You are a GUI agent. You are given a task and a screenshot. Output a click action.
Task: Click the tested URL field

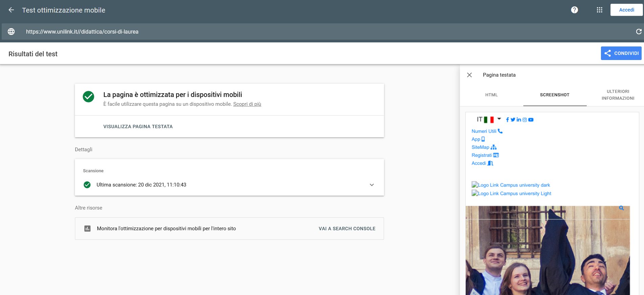(322, 32)
